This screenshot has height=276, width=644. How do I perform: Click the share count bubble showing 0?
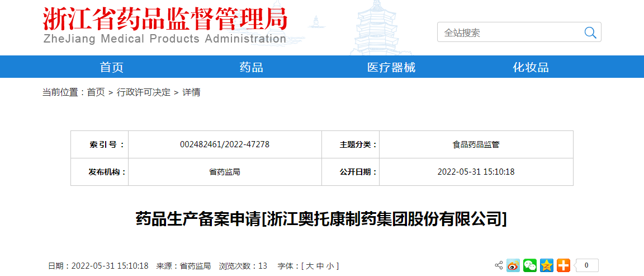(586, 265)
